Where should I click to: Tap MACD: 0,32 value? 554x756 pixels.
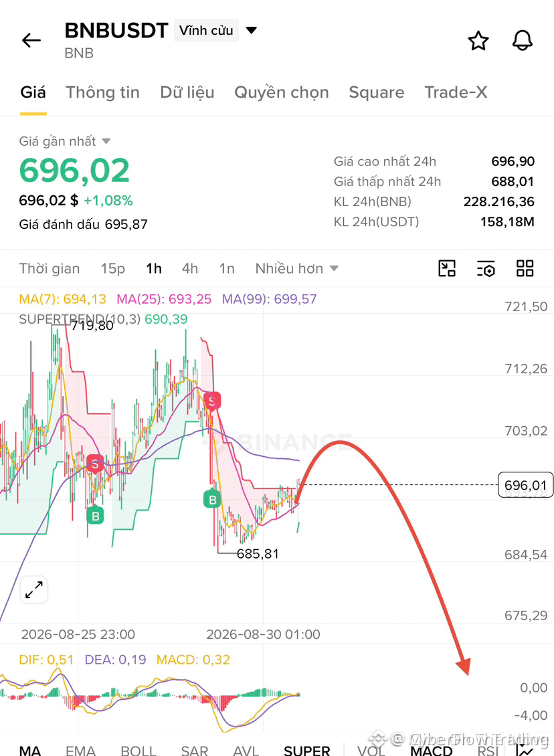tap(193, 660)
